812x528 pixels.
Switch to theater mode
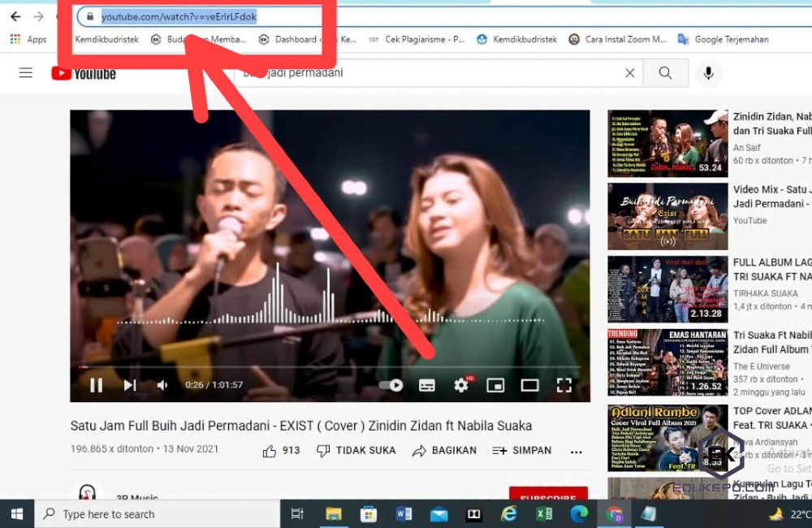point(529,385)
